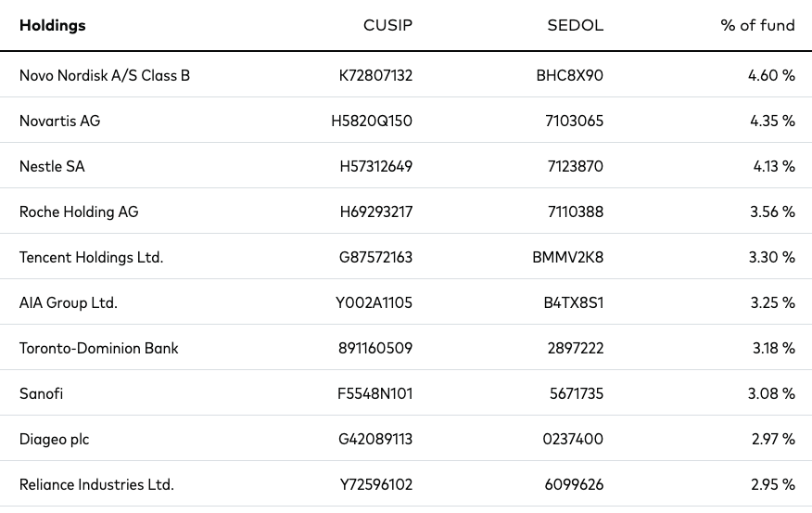Click the Diageo plc holding name
Image resolution: width=812 pixels, height=513 pixels.
[x=54, y=440]
